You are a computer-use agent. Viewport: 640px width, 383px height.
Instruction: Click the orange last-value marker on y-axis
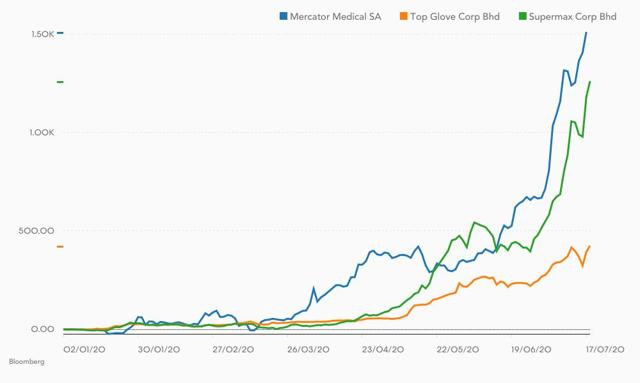pyautogui.click(x=60, y=247)
